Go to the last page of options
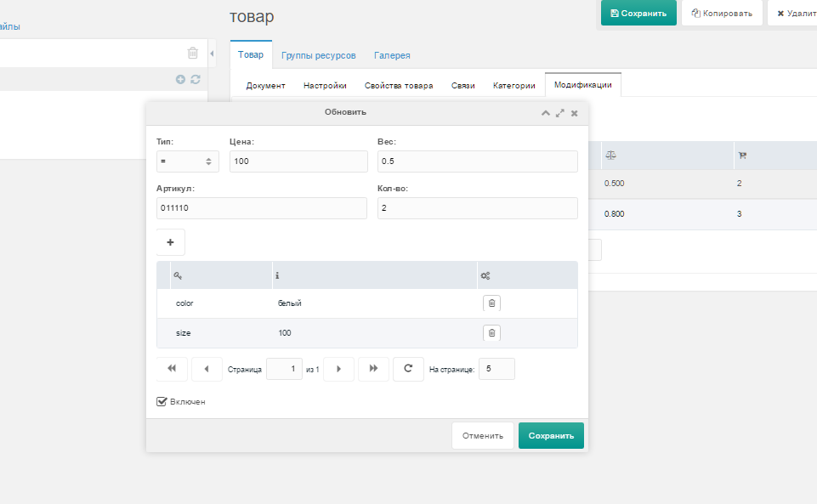This screenshot has height=504, width=817. [373, 369]
